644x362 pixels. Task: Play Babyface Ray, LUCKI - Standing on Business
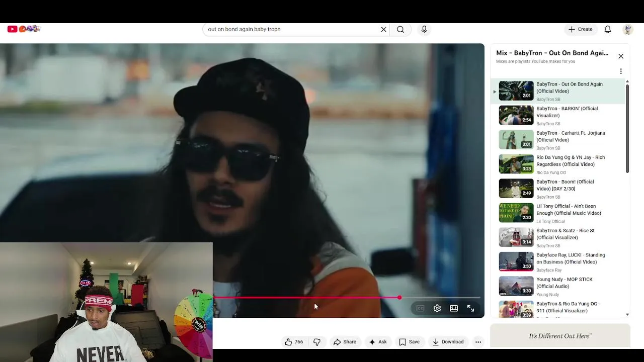pos(558,262)
